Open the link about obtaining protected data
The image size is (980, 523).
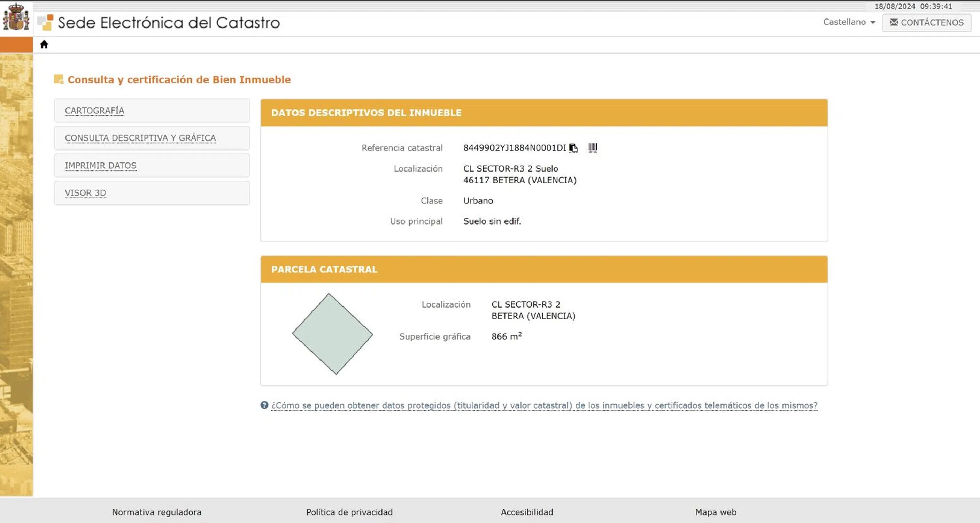click(x=544, y=405)
